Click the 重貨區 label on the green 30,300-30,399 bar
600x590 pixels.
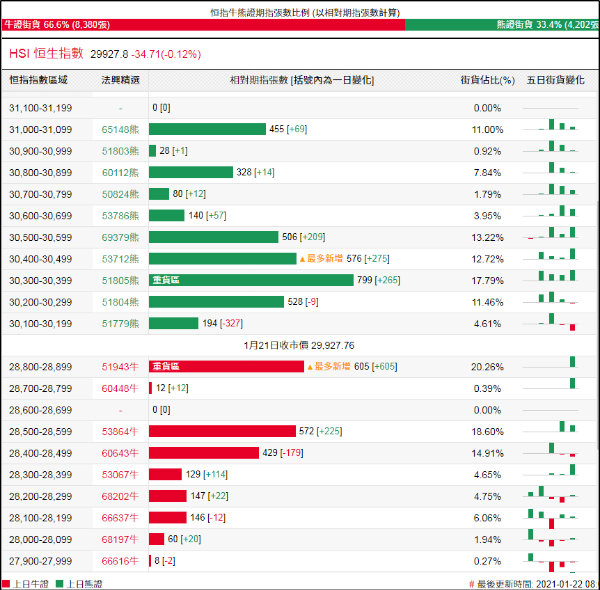tap(166, 280)
